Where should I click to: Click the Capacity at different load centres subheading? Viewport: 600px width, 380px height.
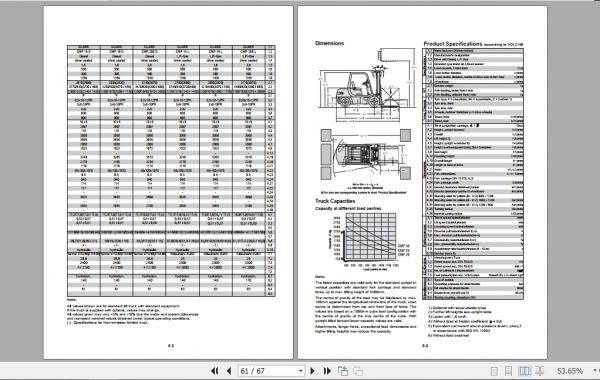click(x=348, y=209)
